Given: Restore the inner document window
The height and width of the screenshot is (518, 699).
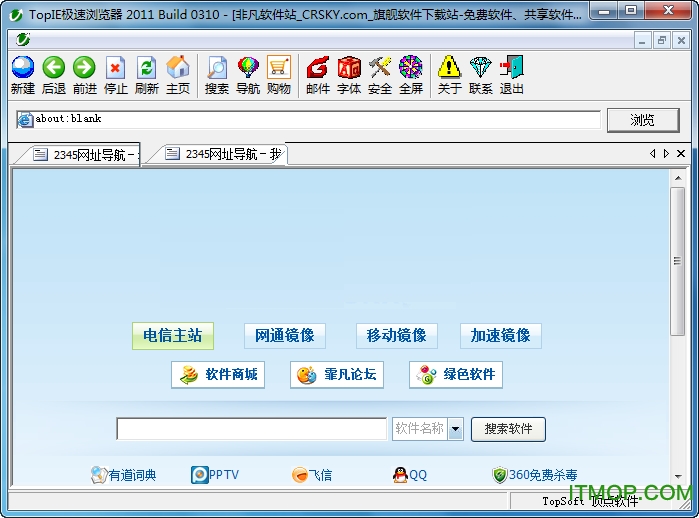Looking at the screenshot, I should point(662,41).
